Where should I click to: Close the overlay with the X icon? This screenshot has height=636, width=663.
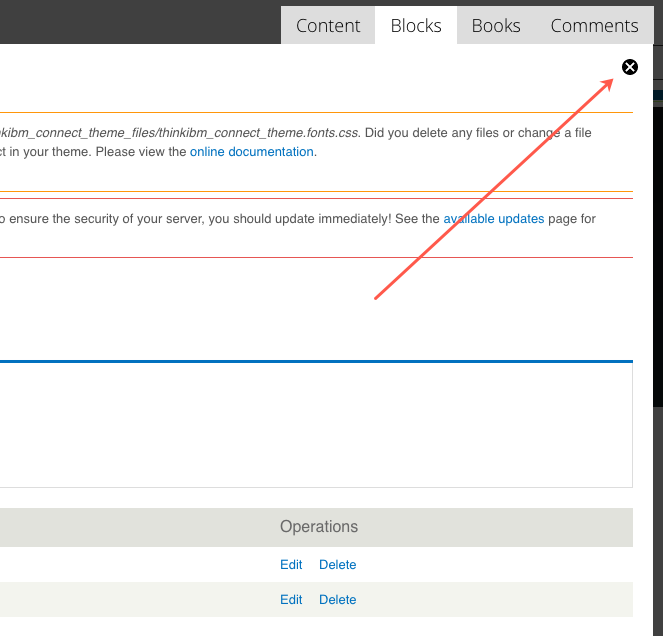(x=630, y=67)
